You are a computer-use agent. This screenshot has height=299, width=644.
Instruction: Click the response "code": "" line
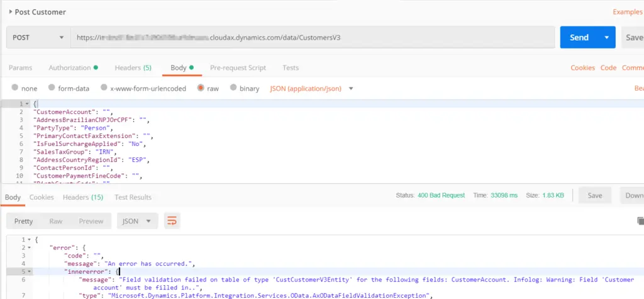point(84,256)
